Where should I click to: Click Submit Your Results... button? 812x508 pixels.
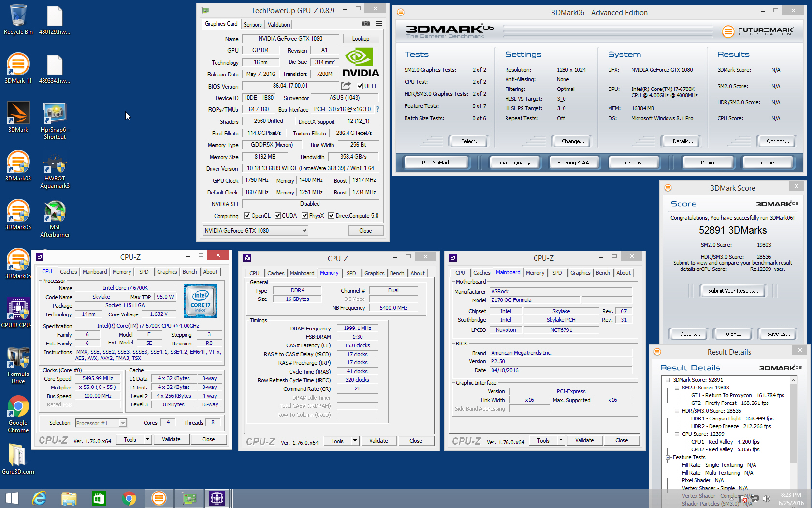click(x=733, y=291)
